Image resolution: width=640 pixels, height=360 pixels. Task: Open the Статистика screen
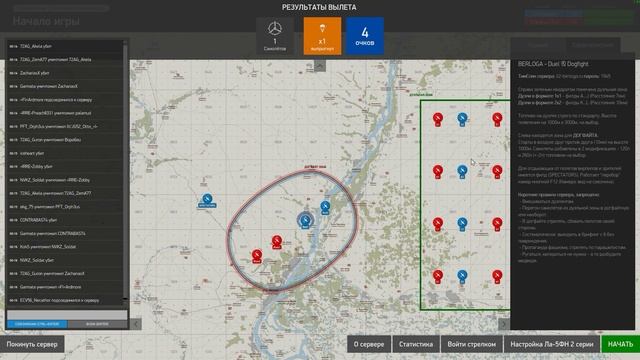pyautogui.click(x=416, y=344)
